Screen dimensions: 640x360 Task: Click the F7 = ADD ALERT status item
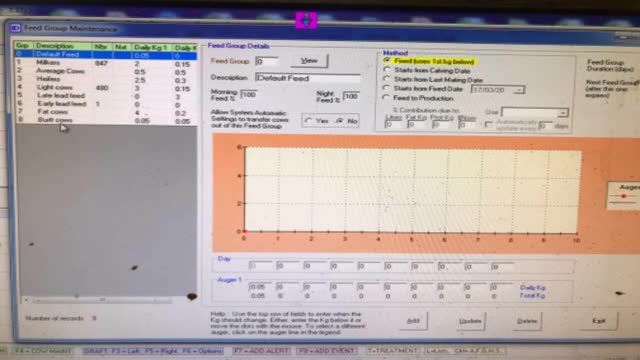click(262, 351)
